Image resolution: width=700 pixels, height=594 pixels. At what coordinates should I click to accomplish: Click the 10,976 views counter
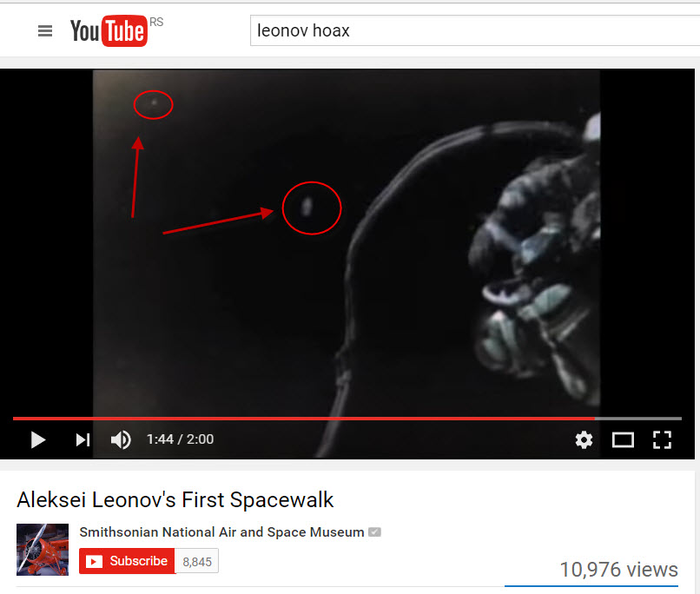[x=618, y=570]
